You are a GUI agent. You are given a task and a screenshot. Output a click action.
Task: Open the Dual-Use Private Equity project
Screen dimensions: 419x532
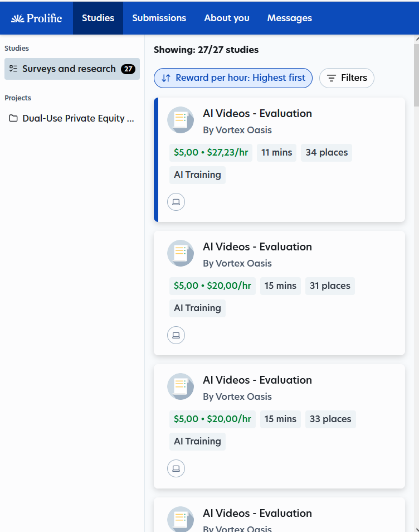tap(72, 118)
